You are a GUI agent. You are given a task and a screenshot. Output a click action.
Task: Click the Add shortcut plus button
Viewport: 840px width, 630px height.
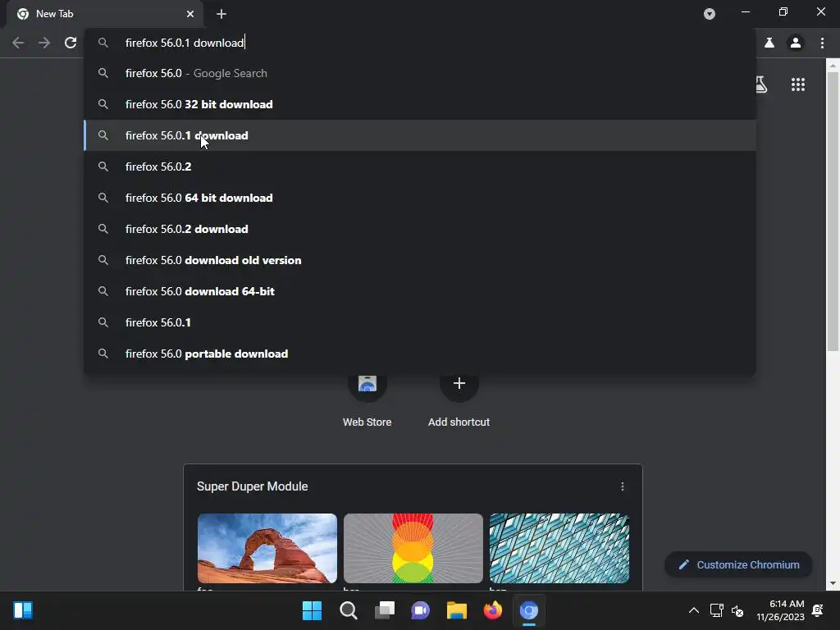[459, 384]
